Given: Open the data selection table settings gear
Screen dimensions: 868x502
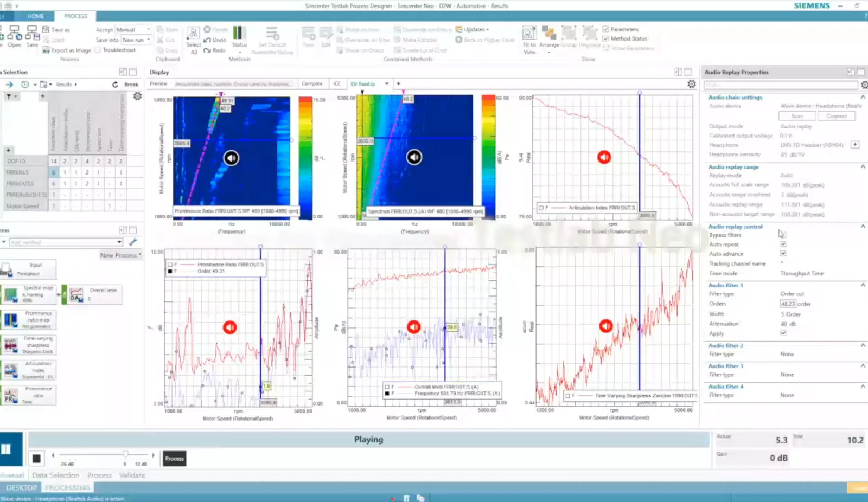Looking at the screenshot, I should (x=137, y=96).
